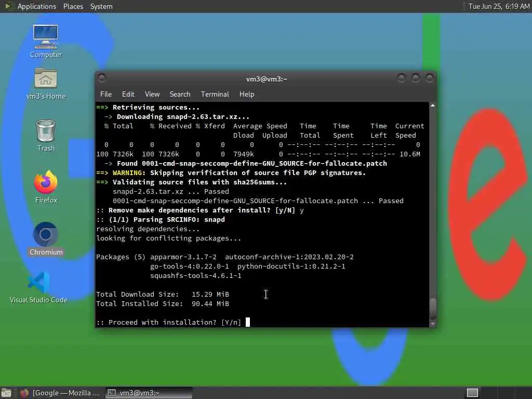This screenshot has height=399, width=532.
Task: Click the terminal scrollbar up arrow
Action: point(433,105)
